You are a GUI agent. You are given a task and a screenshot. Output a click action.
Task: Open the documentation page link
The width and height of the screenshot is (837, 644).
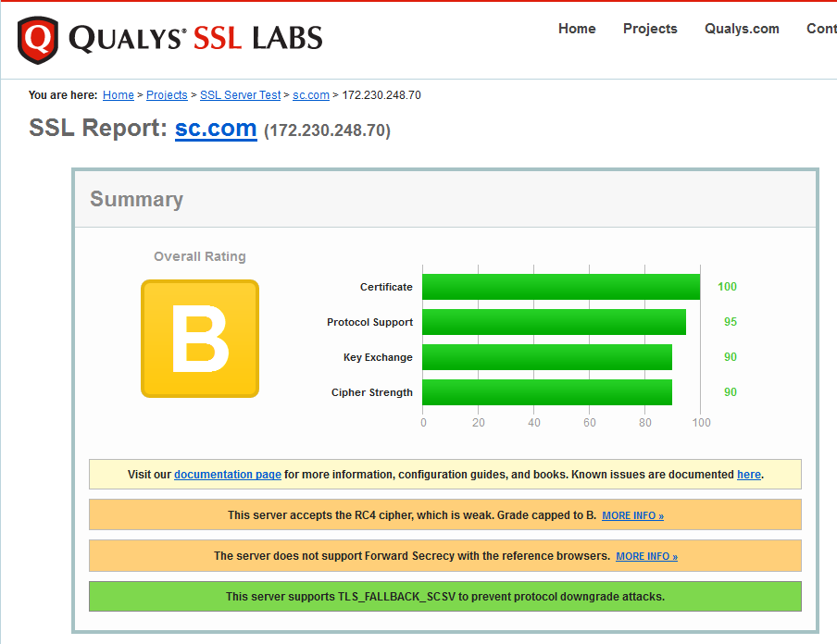(x=228, y=475)
